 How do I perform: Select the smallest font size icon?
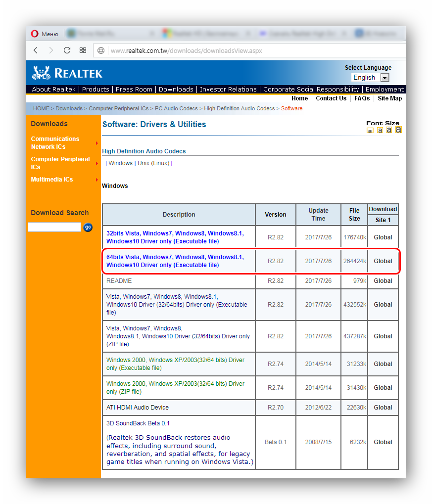[370, 130]
